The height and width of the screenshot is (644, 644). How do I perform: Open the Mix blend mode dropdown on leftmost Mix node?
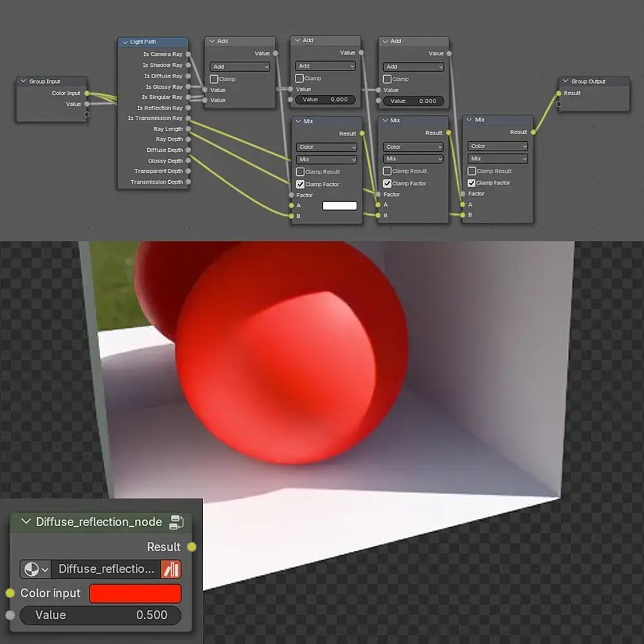tap(326, 159)
